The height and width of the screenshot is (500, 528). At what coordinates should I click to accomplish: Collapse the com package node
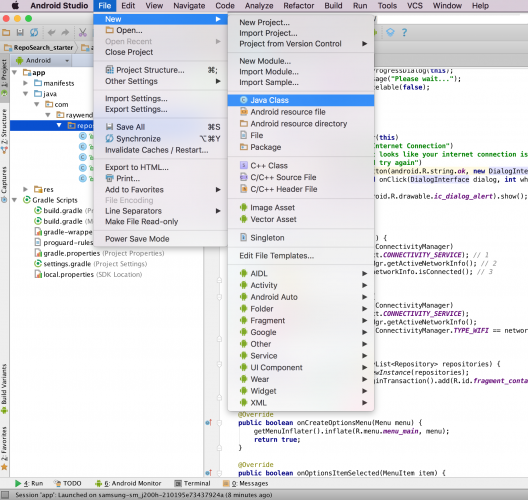[x=36, y=104]
